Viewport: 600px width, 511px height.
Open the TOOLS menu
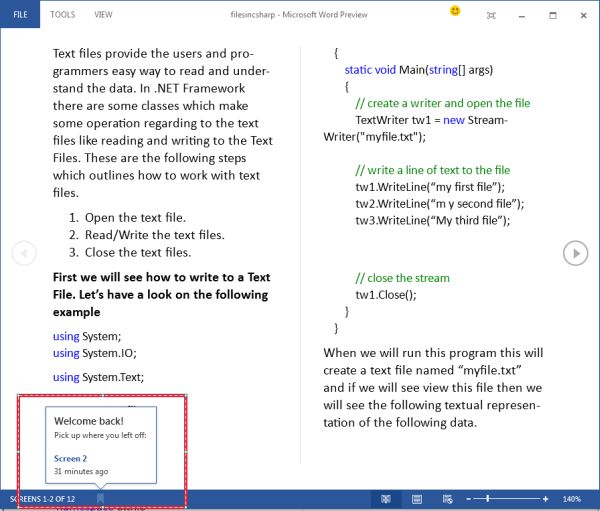click(x=63, y=15)
